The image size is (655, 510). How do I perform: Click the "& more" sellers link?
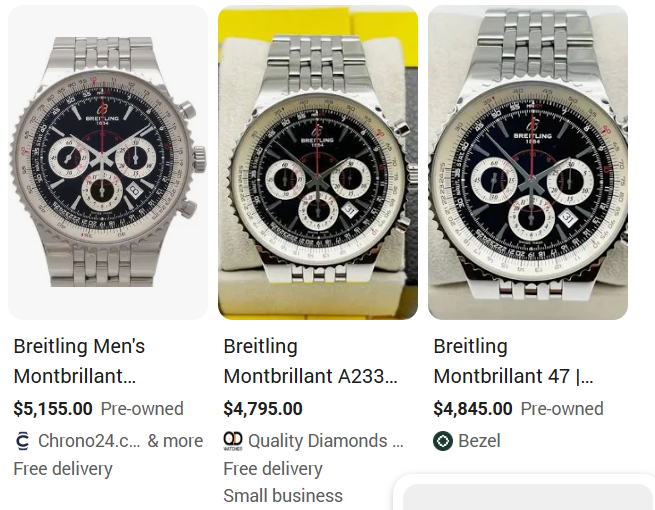pyautogui.click(x=175, y=441)
